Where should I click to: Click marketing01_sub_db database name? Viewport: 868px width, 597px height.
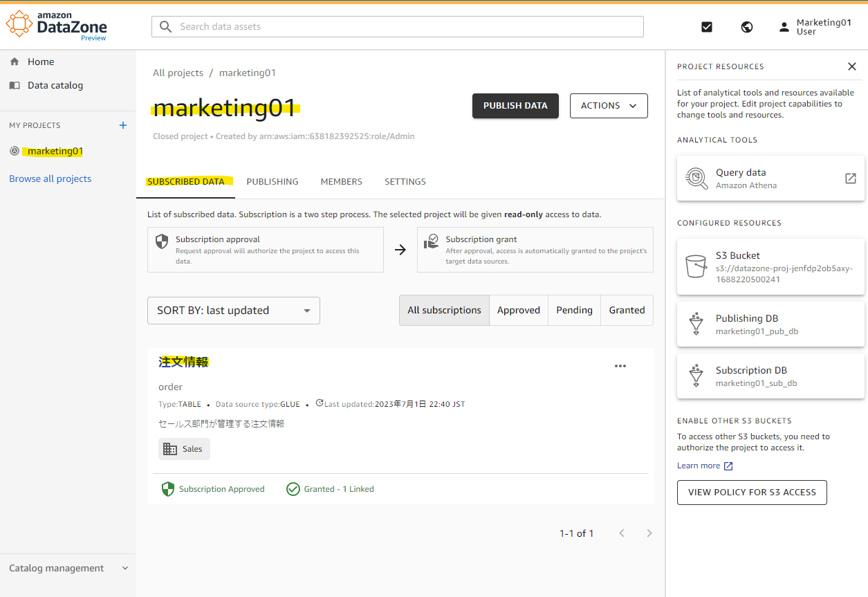757,383
